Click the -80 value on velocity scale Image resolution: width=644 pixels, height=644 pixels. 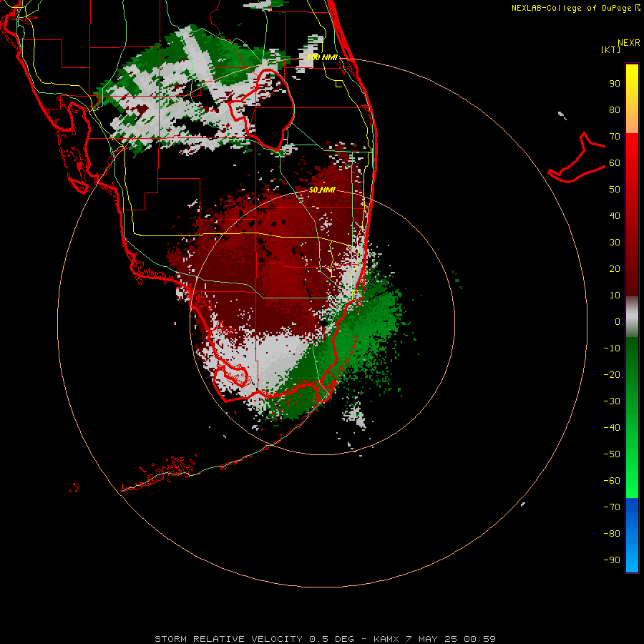point(612,534)
